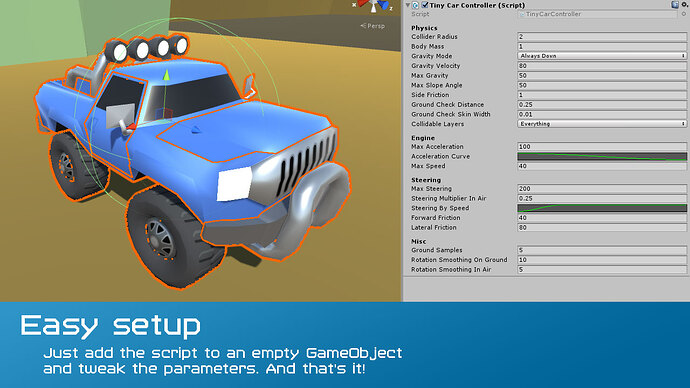
Task: Toggle the Tiny Car Controller enabled checkbox
Action: [x=425, y=5]
